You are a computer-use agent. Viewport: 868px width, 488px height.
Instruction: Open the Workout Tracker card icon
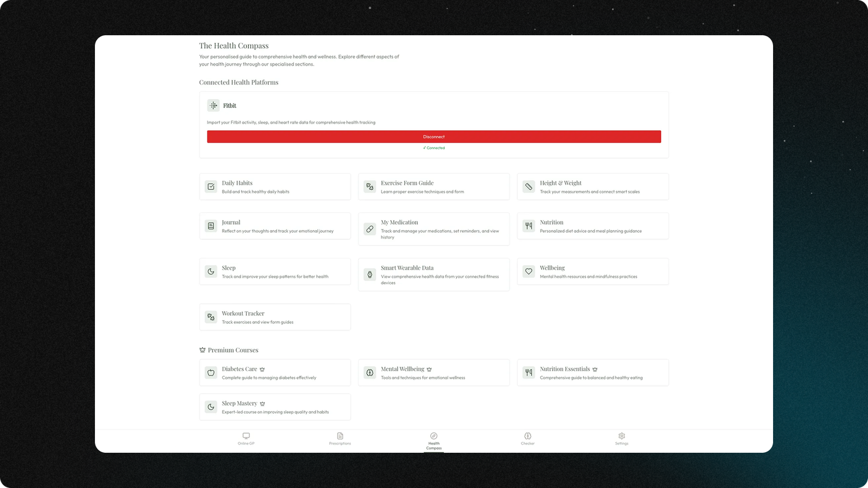(x=211, y=317)
